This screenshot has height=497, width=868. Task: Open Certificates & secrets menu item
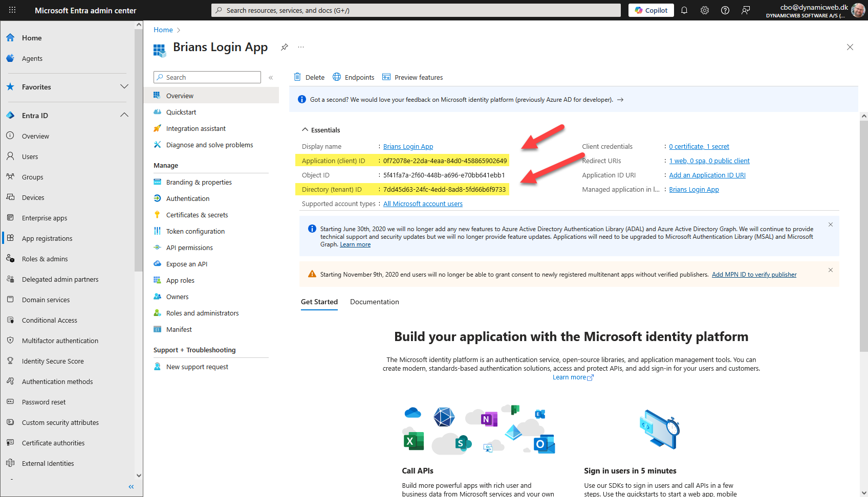point(197,215)
